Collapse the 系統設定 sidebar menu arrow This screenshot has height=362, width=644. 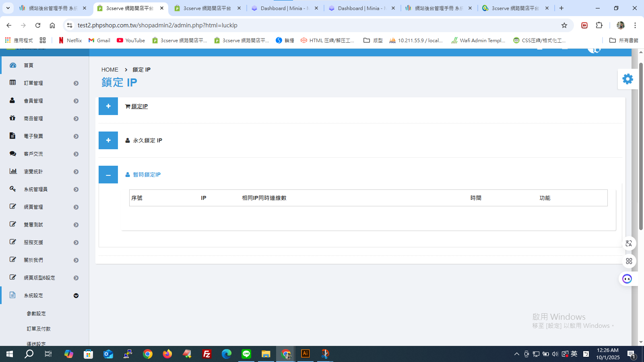click(76, 296)
